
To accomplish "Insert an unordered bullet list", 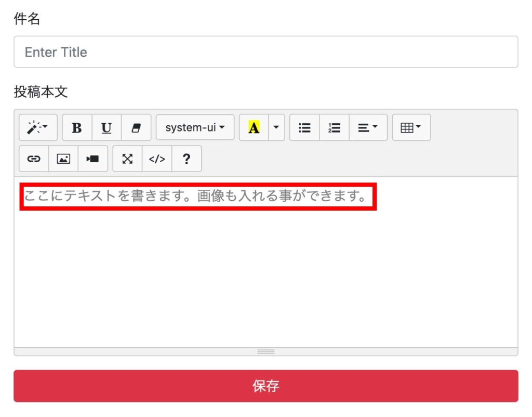I will [x=304, y=127].
